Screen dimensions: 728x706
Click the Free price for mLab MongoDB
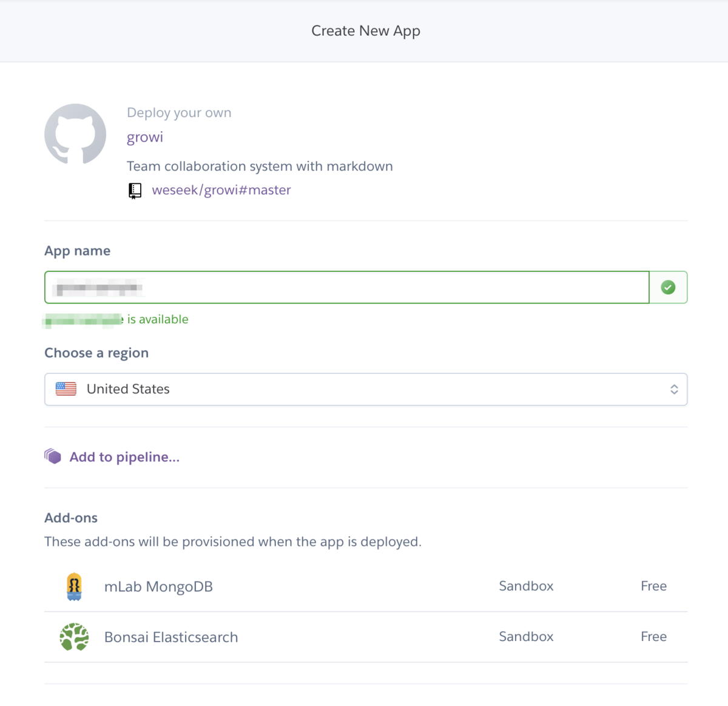[x=653, y=586]
